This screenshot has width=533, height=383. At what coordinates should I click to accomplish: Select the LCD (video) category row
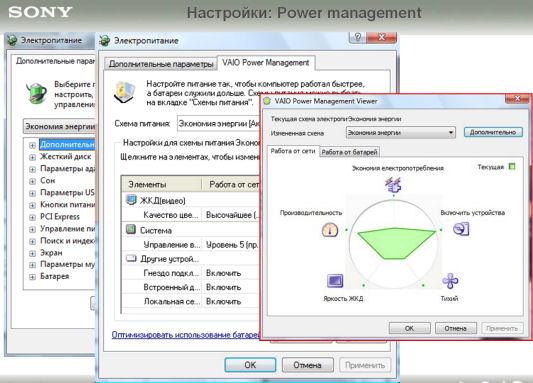(191, 201)
